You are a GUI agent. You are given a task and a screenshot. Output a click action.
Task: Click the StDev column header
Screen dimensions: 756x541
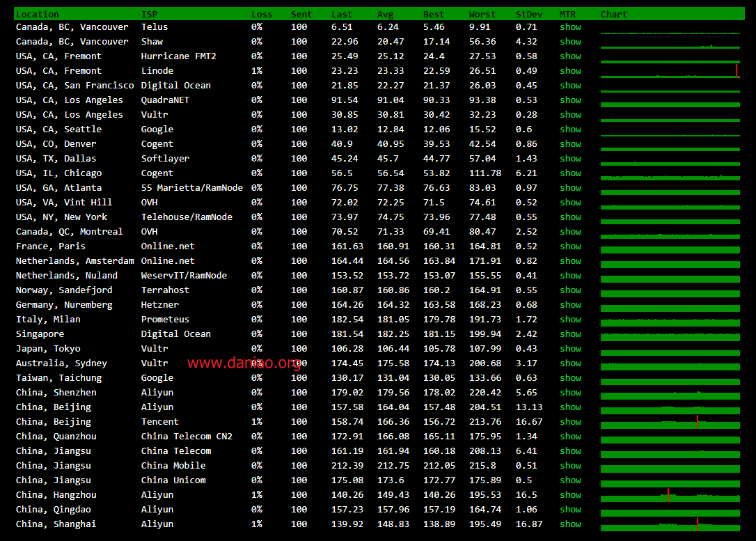pyautogui.click(x=529, y=15)
